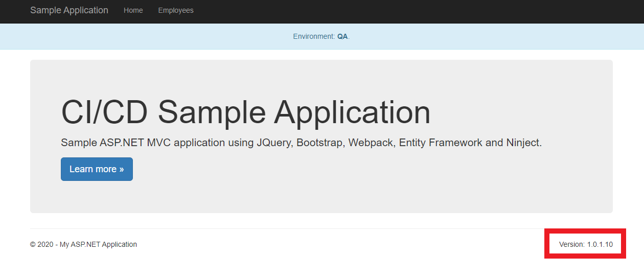This screenshot has height=278, width=644.
Task: Click the word Webpack in the description
Action: pyautogui.click(x=371, y=143)
